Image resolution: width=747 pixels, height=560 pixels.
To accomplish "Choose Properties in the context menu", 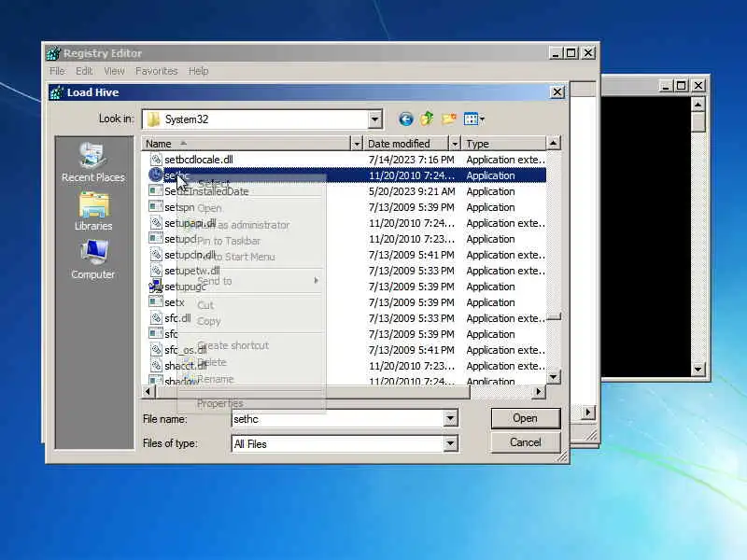I will pos(251,403).
